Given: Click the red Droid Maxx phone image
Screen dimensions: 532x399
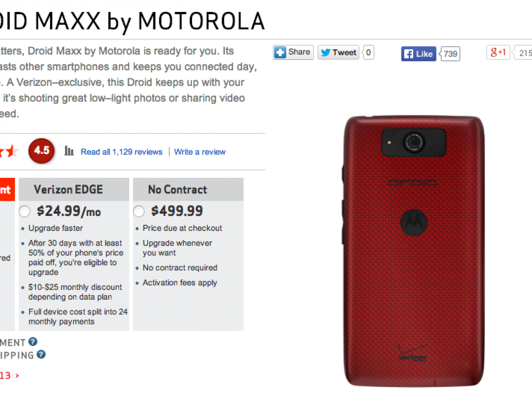Looking at the screenshot, I should click(x=415, y=251).
